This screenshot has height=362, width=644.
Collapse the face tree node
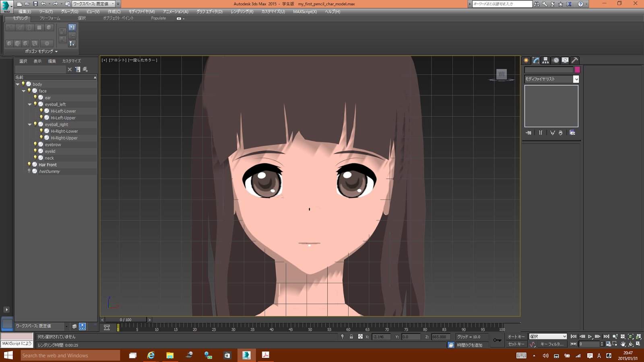[24, 91]
